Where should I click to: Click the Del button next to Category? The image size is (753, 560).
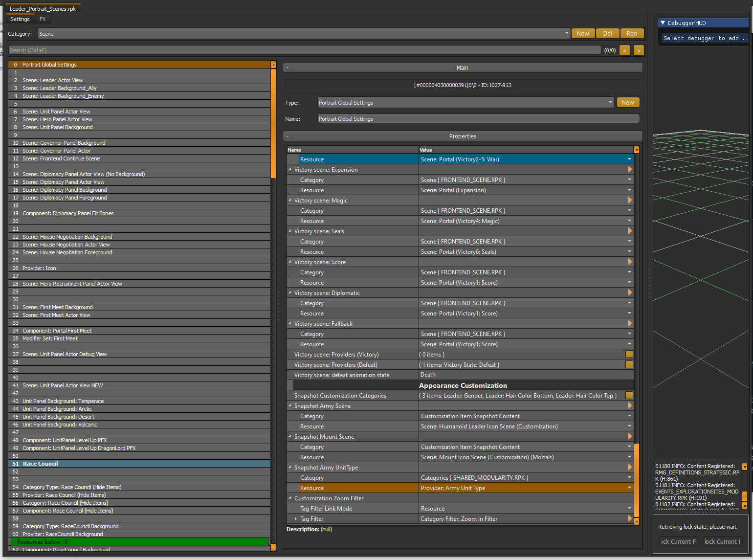pyautogui.click(x=607, y=33)
